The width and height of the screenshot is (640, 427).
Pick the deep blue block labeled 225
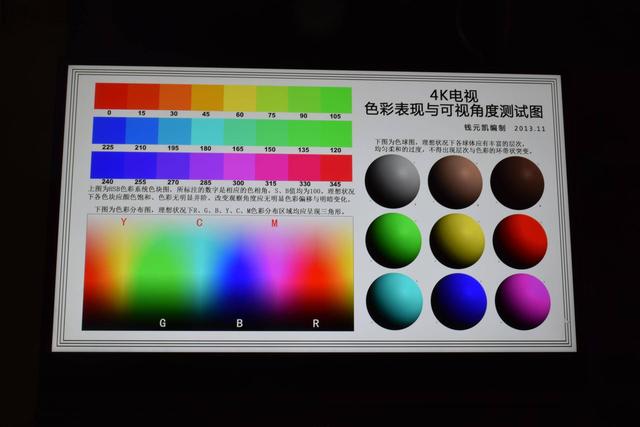(x=109, y=130)
